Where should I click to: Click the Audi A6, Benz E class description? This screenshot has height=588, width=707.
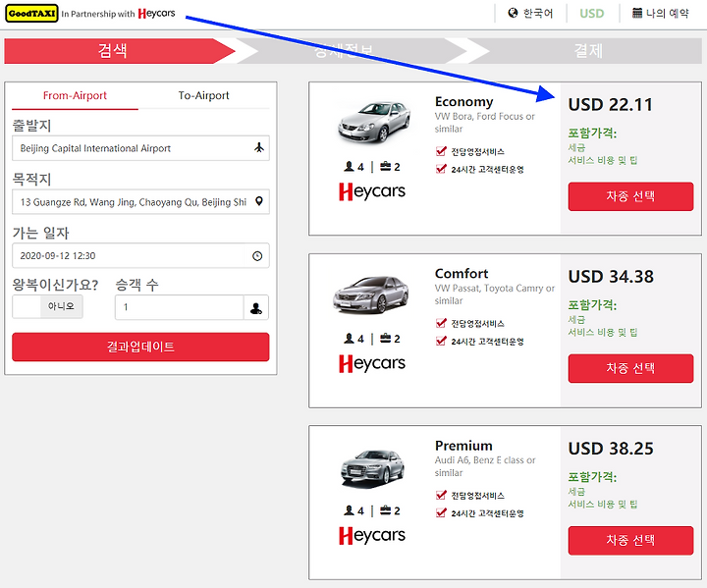coord(485,466)
